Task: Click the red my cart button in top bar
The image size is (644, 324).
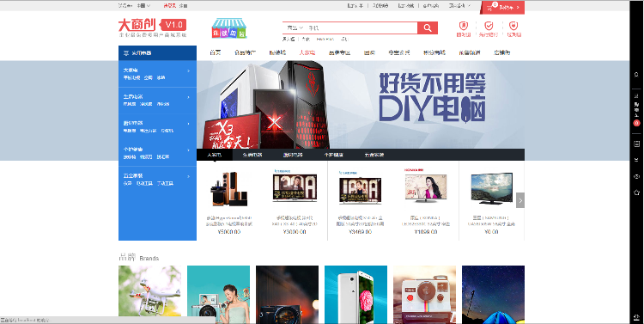Action: pos(502,7)
